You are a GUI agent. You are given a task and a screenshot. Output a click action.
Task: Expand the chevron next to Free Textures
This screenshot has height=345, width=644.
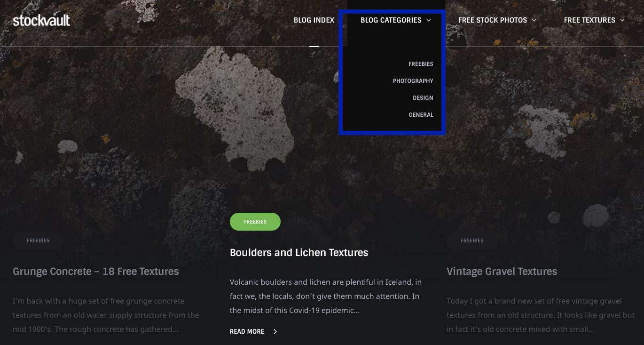622,20
